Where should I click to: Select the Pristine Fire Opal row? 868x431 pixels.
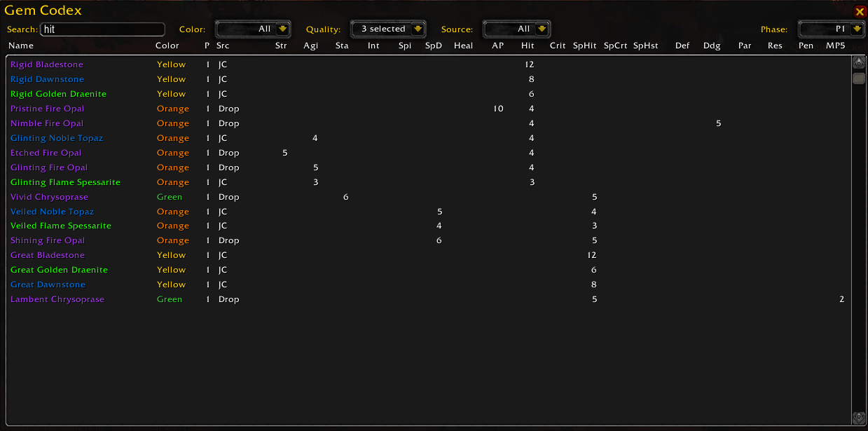(429, 109)
